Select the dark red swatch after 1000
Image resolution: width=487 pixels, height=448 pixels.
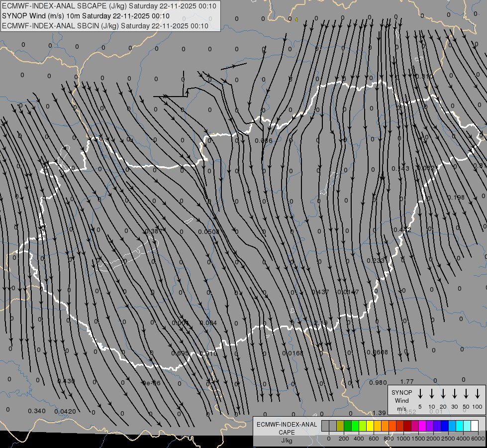(x=407, y=426)
